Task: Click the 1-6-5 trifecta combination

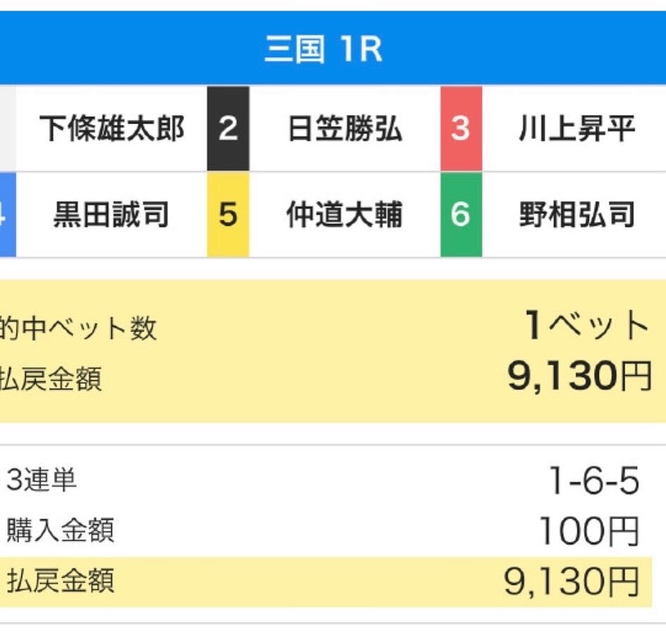Action: click(593, 482)
